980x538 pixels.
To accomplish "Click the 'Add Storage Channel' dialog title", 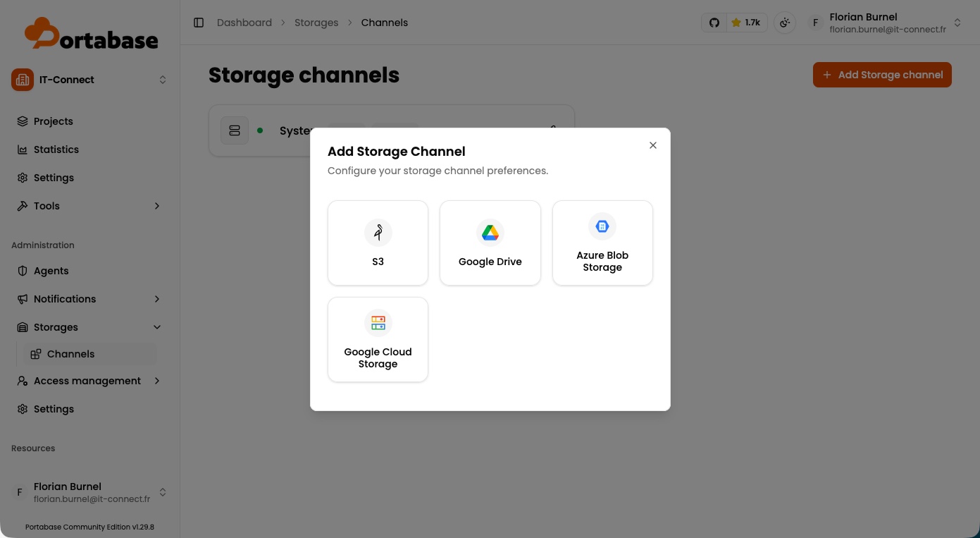I will click(x=397, y=152).
